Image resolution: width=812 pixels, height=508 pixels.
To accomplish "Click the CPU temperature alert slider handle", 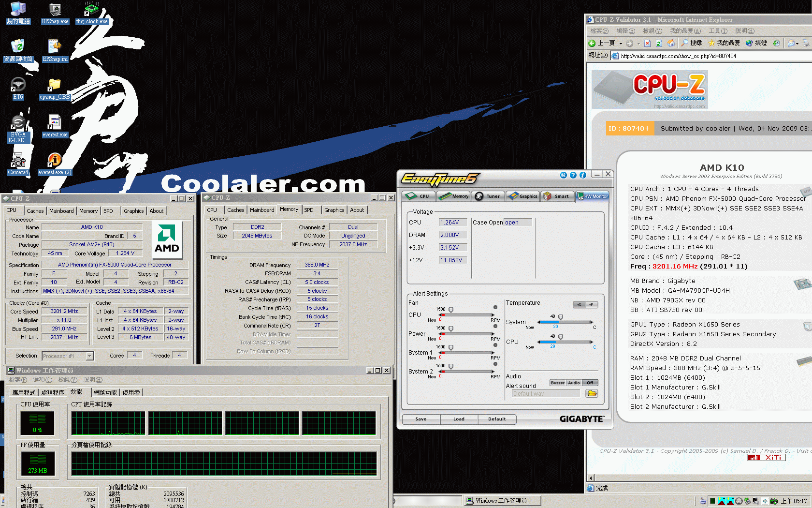I will (561, 337).
